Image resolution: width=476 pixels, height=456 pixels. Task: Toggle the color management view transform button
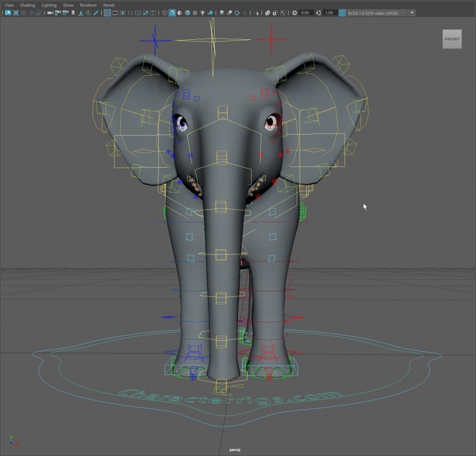click(342, 13)
